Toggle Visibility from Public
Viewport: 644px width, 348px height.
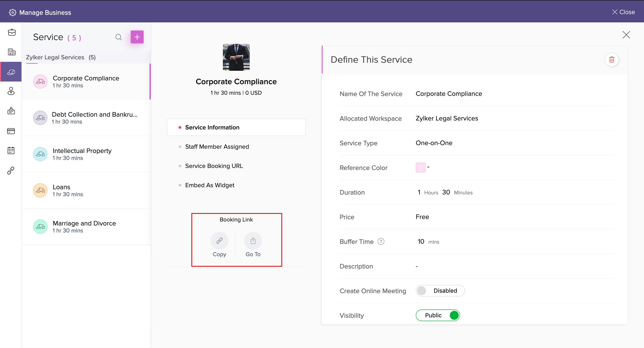[x=438, y=315]
